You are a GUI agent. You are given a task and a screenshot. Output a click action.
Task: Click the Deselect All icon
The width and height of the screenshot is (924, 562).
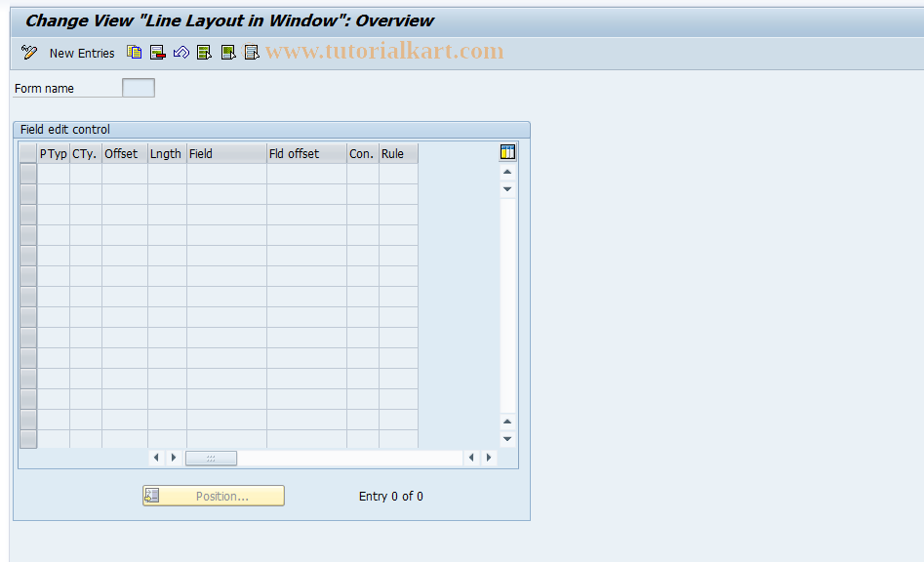coord(252,53)
